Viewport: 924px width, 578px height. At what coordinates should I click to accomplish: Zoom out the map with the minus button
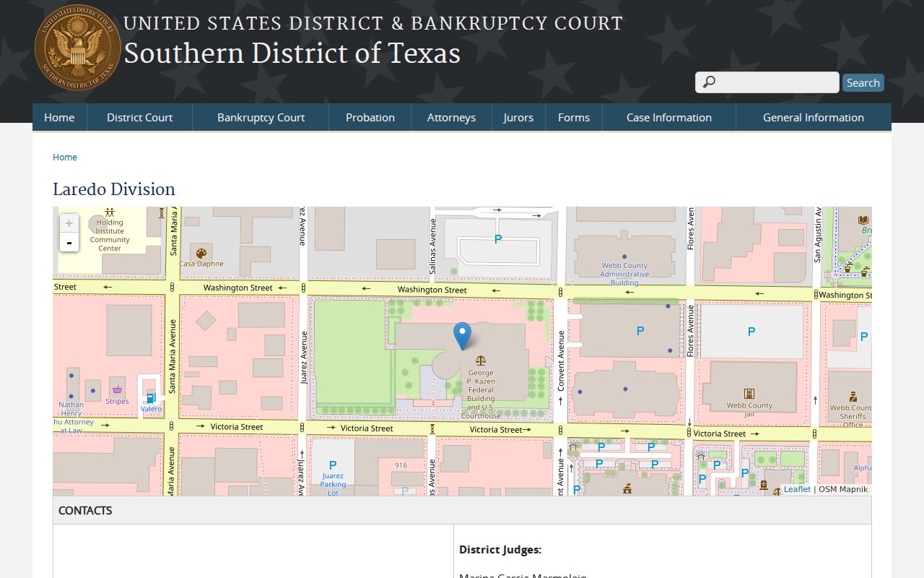point(69,242)
